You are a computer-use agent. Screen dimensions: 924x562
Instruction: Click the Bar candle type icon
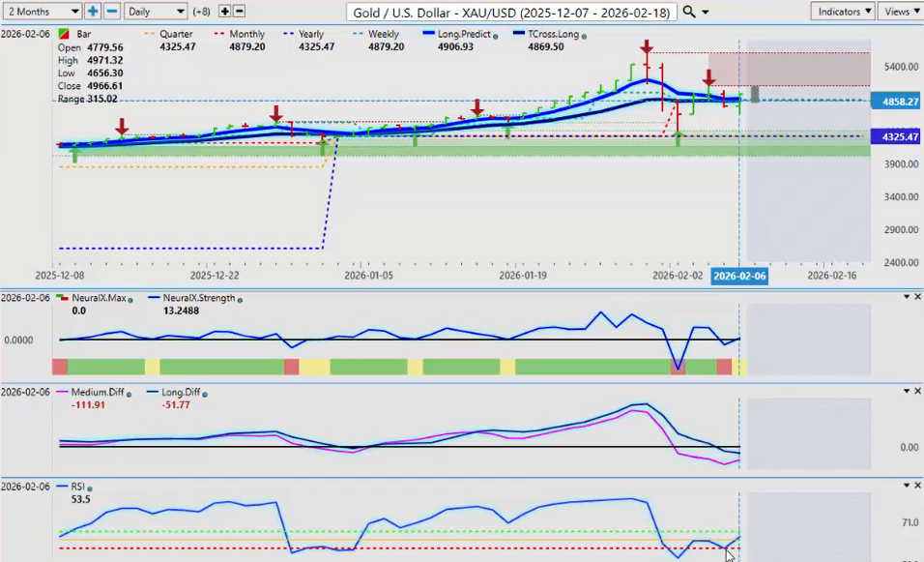pos(64,35)
